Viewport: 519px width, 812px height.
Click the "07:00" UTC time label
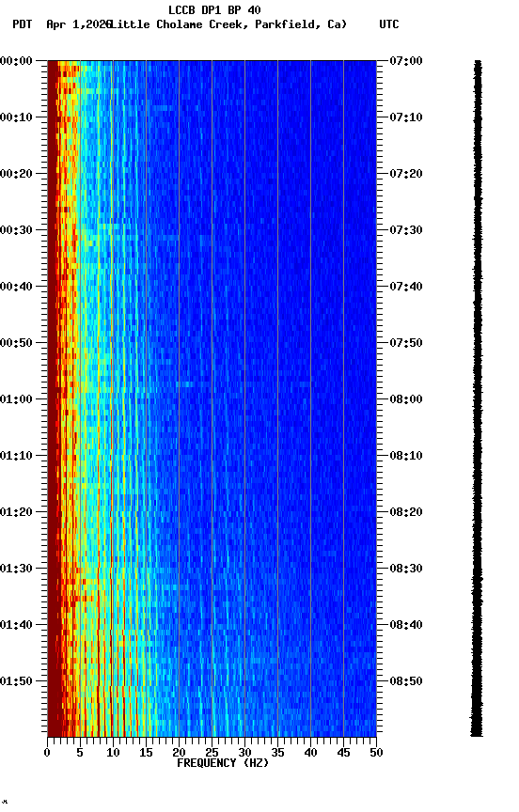(x=406, y=61)
